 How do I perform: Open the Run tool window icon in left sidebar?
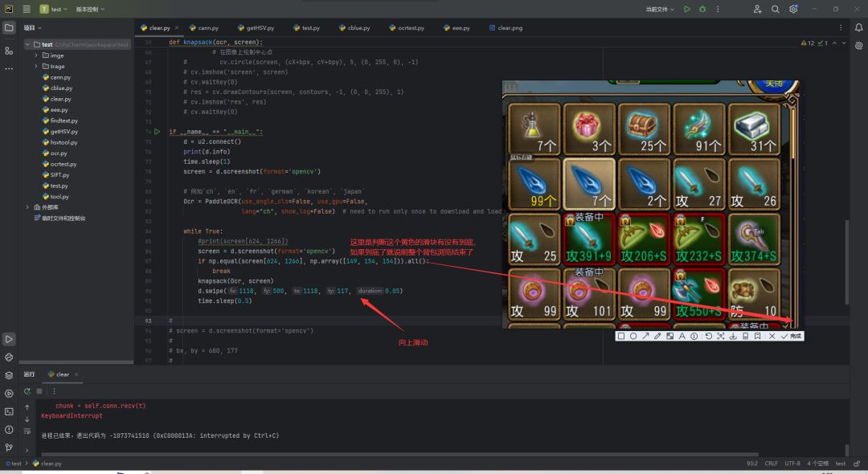[x=9, y=339]
